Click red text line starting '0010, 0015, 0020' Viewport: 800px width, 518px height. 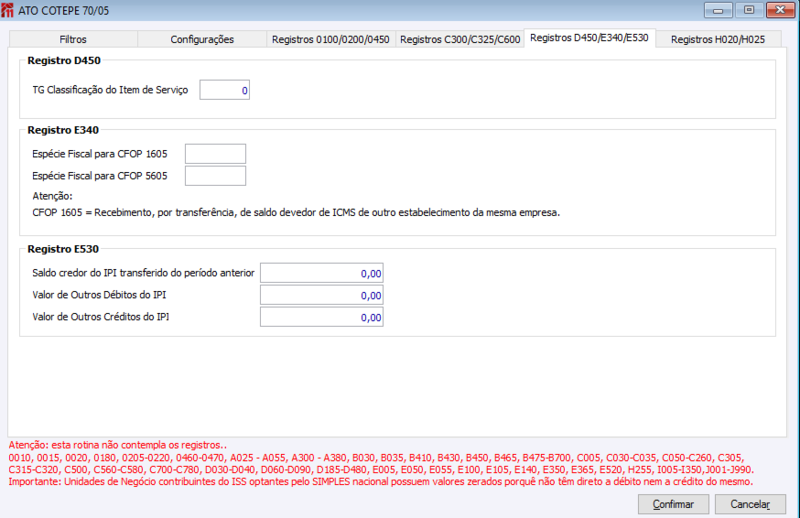(377, 457)
